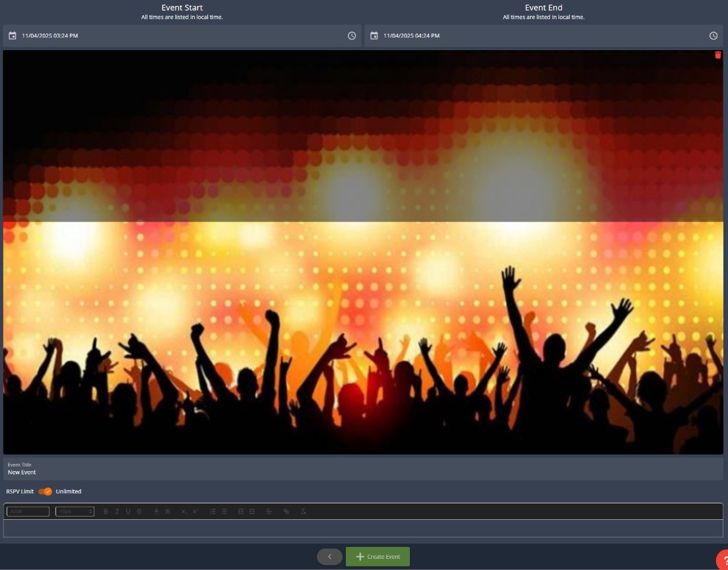The width and height of the screenshot is (728, 570).
Task: Clear formatting with the Tx icon
Action: click(304, 511)
